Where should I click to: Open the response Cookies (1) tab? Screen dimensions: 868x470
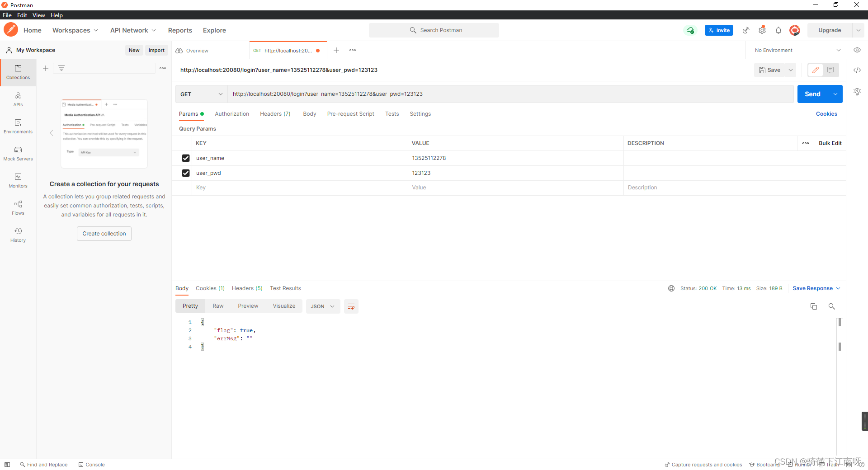coord(210,288)
